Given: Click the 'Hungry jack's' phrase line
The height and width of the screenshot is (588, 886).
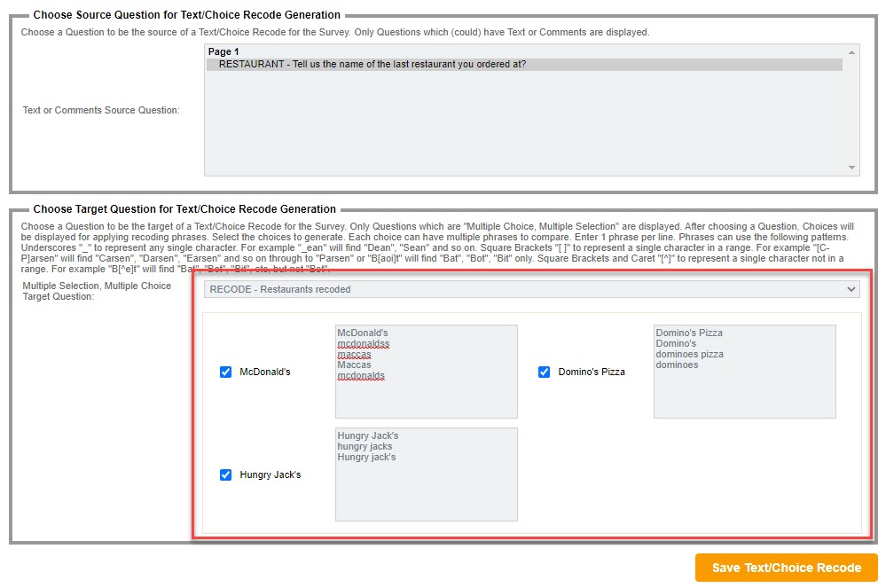Looking at the screenshot, I should (366, 457).
